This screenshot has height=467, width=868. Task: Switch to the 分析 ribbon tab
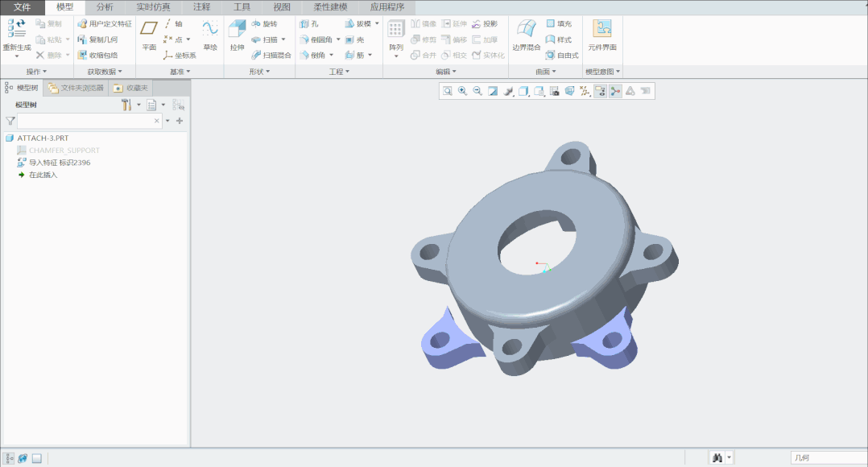[105, 7]
